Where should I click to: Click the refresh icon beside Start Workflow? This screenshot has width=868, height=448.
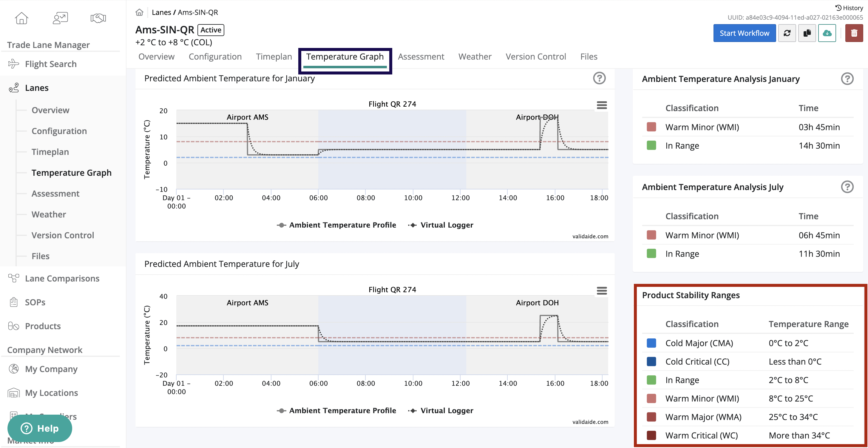[x=787, y=33]
